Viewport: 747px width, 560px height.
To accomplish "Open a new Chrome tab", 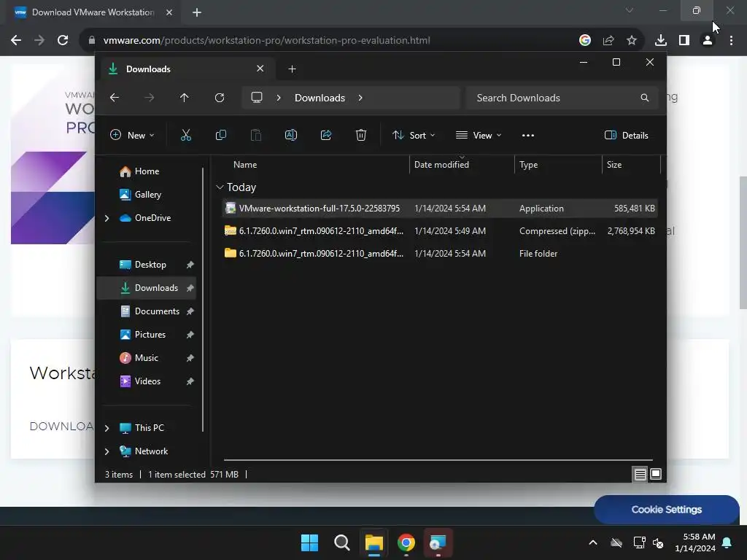I will 197,13.
